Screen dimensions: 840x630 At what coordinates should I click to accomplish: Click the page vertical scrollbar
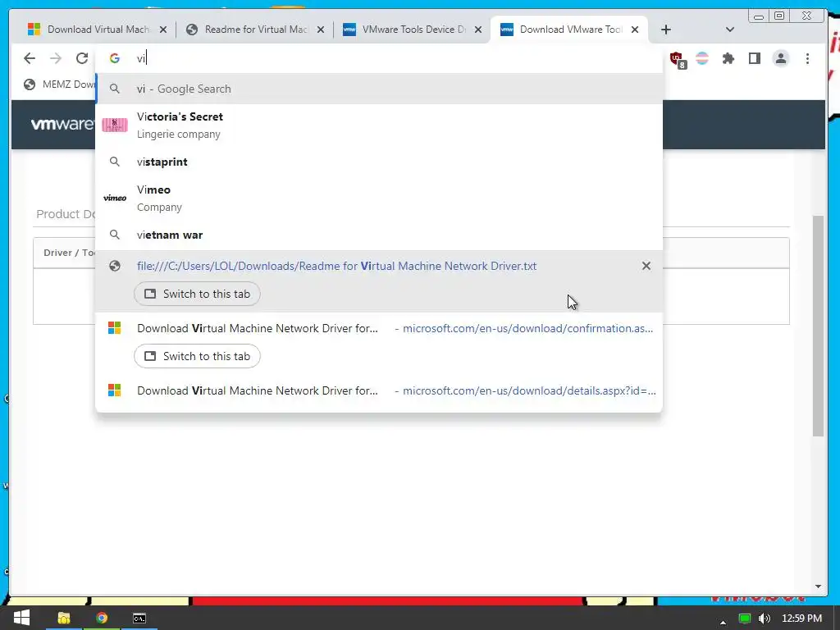point(818,326)
